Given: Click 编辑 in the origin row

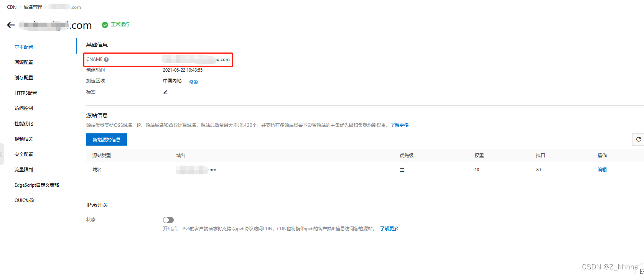Looking at the screenshot, I should point(602,169).
